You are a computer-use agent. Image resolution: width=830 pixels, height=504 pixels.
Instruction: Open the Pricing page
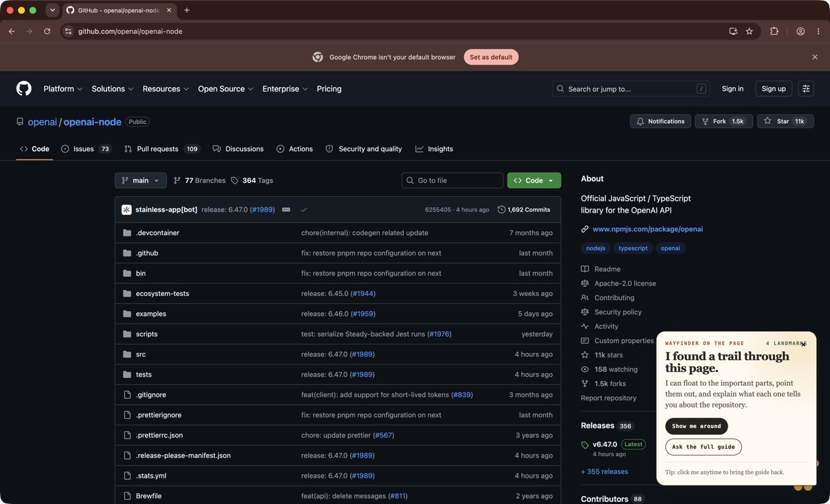pos(329,89)
